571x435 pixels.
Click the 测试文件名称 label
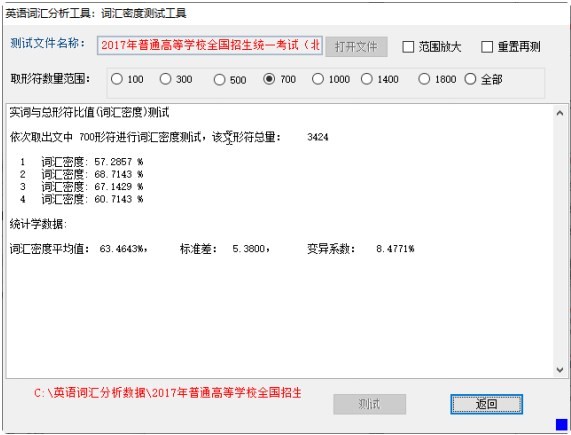pyautogui.click(x=47, y=43)
